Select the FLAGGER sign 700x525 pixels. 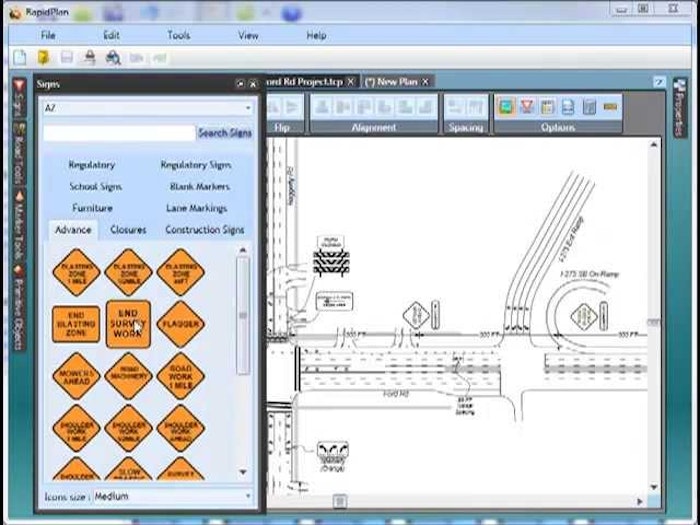tap(180, 324)
